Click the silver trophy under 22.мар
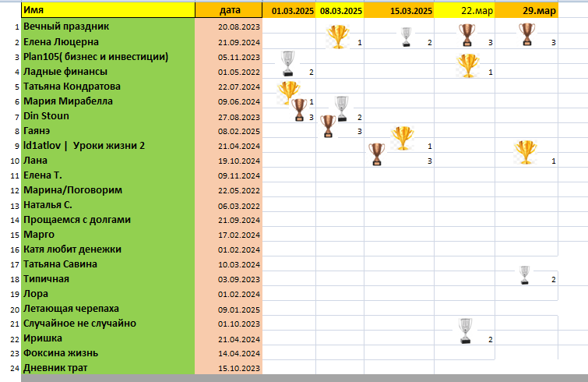 click(465, 331)
